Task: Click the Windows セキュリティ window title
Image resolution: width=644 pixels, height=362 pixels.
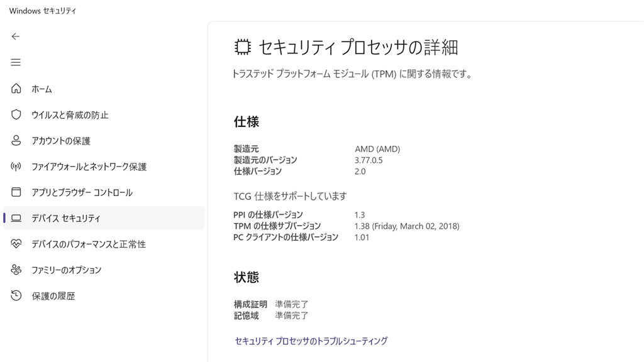Action: (43, 11)
